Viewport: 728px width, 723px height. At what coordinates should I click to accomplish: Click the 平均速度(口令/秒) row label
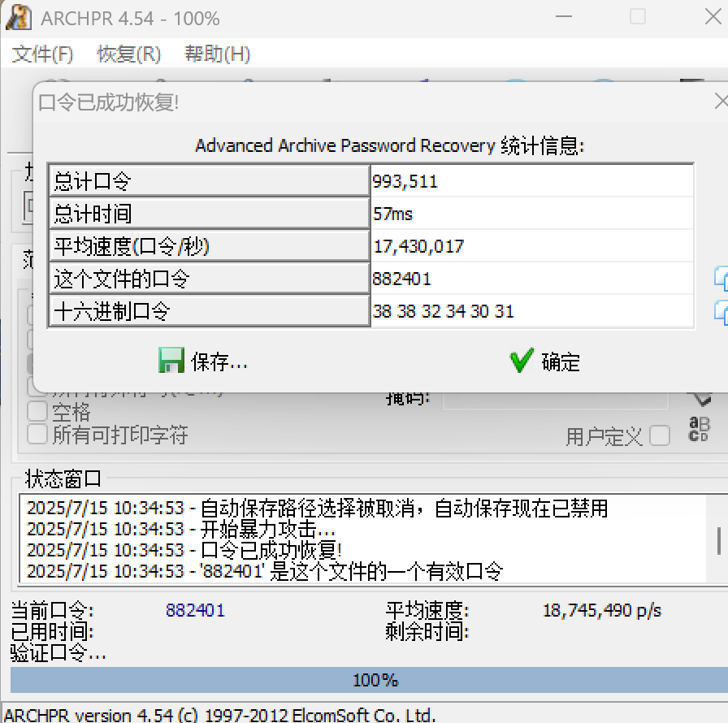[x=210, y=246]
